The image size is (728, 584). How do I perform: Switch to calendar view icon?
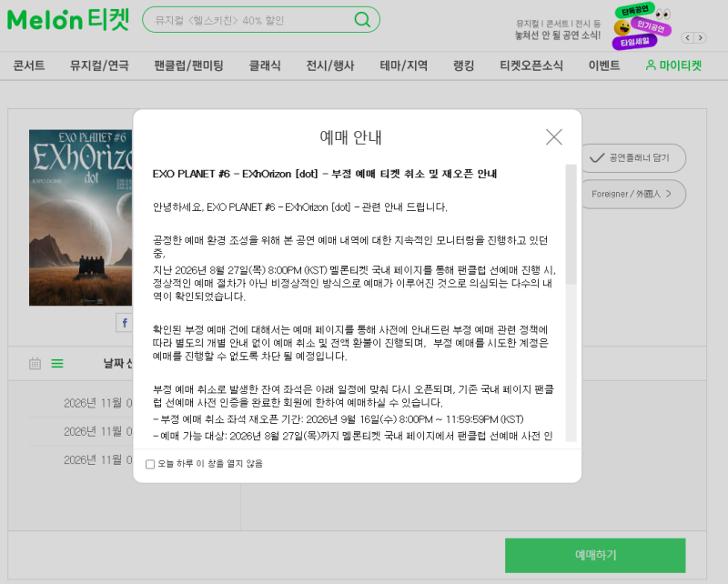coord(35,364)
